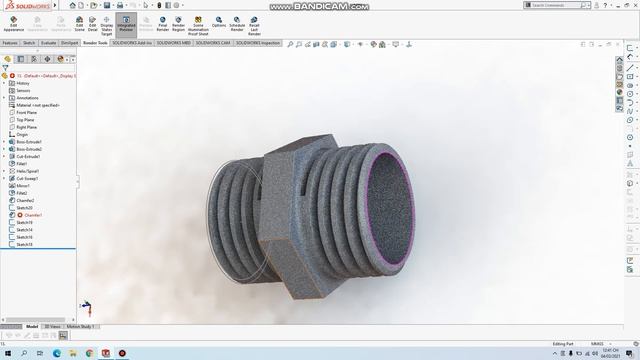Screen dimensions: 640x360
Task: Open the DimXpertManager tab
Action: pos(47,59)
